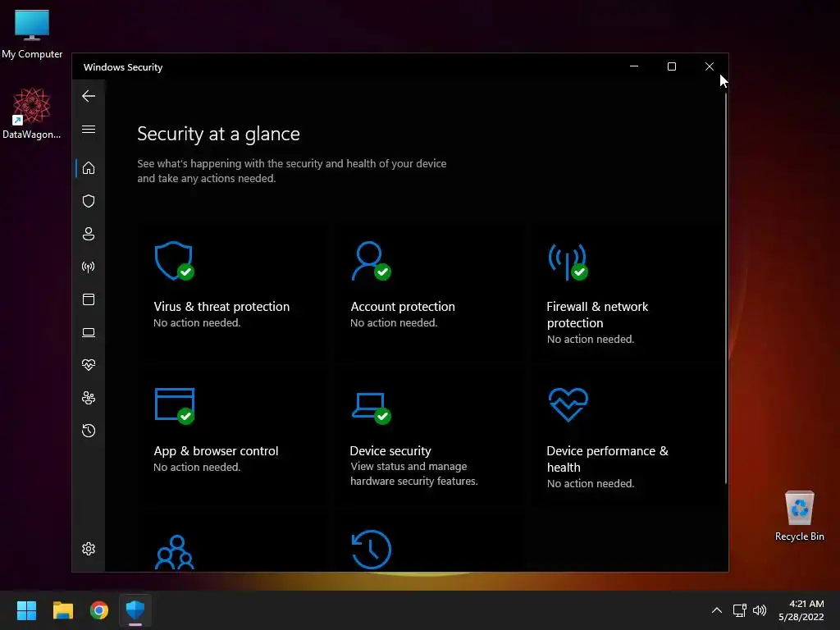The image size is (840, 630).
Task: Open Firewall & network antenna icon in sidebar
Action: tap(89, 267)
